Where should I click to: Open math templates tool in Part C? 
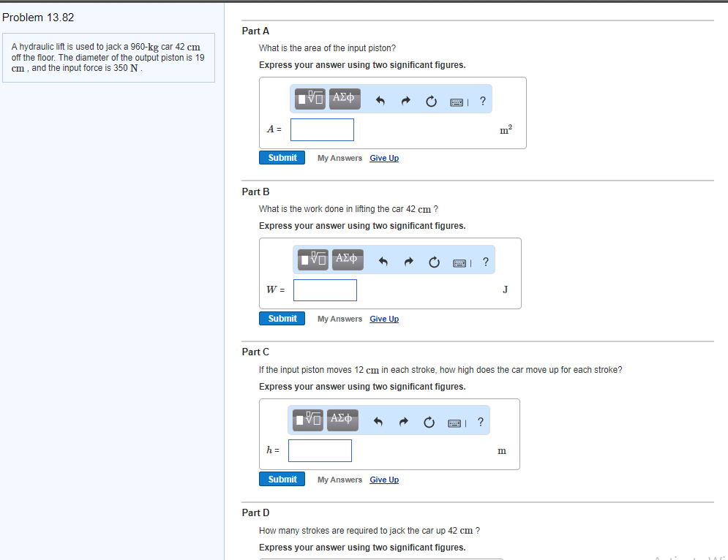[x=308, y=420]
